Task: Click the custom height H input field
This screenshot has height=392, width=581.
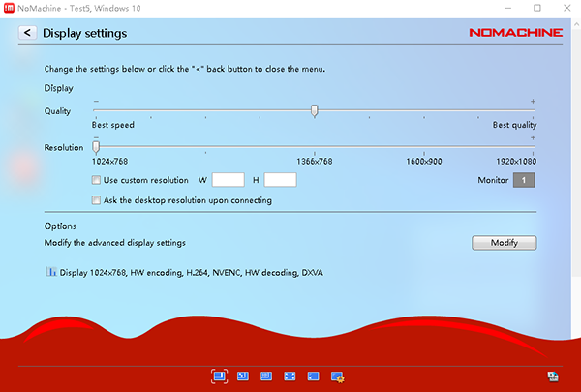Action: [280, 180]
